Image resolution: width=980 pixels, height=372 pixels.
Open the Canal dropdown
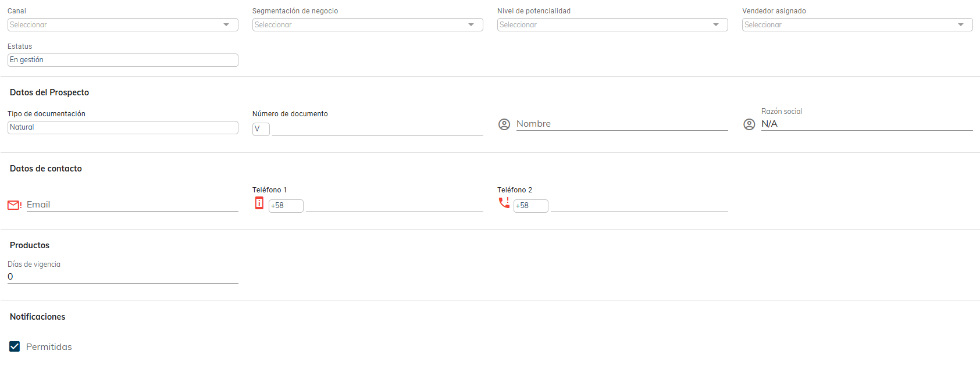(123, 25)
